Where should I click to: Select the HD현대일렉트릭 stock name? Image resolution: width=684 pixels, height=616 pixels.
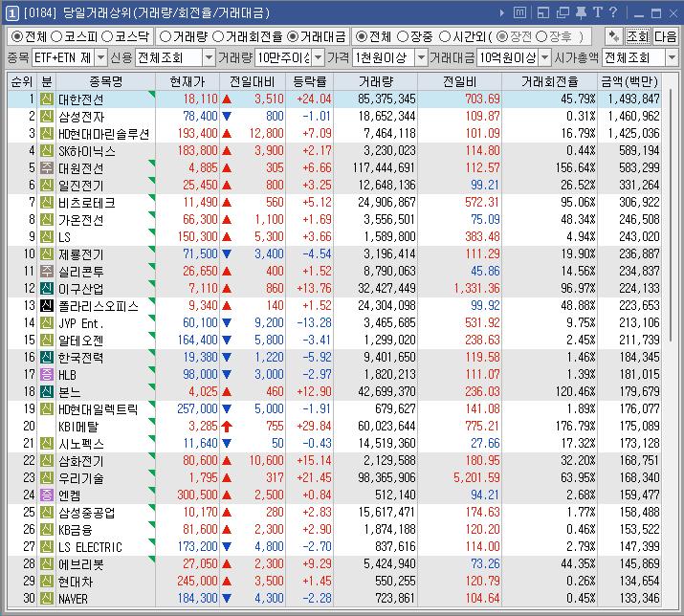click(x=99, y=408)
